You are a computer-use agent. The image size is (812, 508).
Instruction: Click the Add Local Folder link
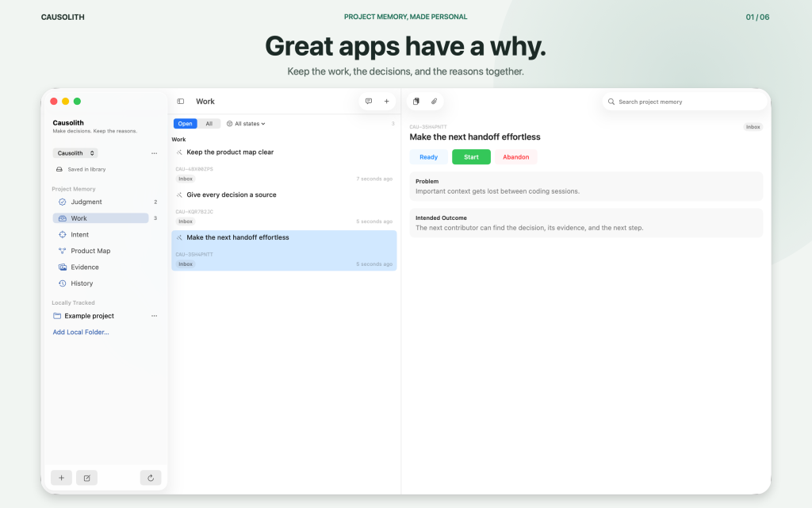click(x=81, y=333)
